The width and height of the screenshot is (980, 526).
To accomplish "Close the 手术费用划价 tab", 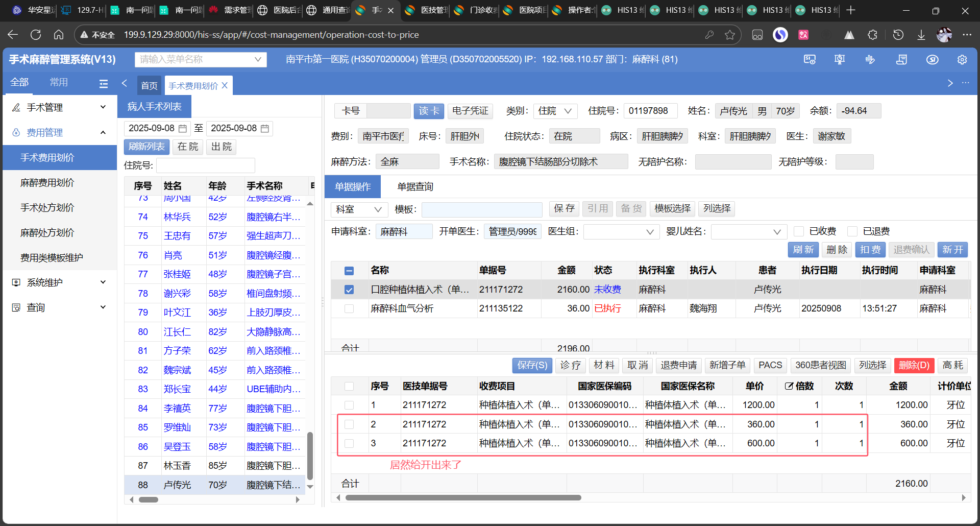I will [225, 86].
